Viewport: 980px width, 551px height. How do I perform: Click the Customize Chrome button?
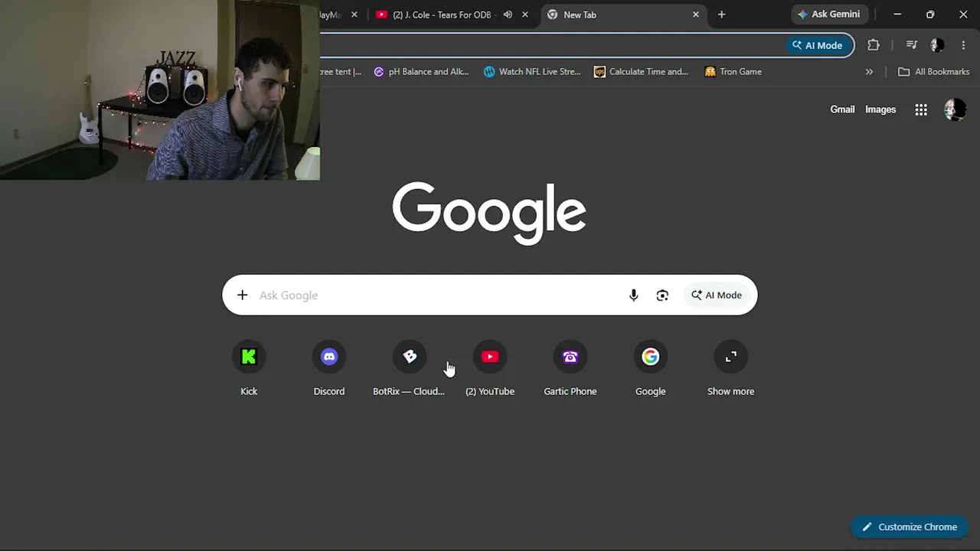coord(910,527)
